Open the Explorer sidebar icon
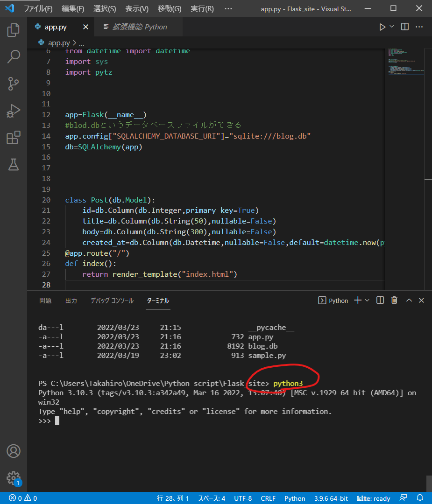 [13, 29]
